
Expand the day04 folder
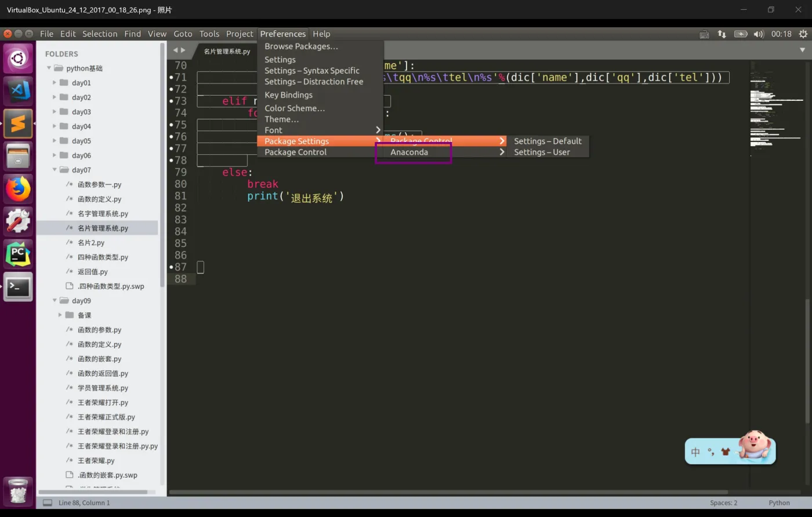click(x=55, y=126)
